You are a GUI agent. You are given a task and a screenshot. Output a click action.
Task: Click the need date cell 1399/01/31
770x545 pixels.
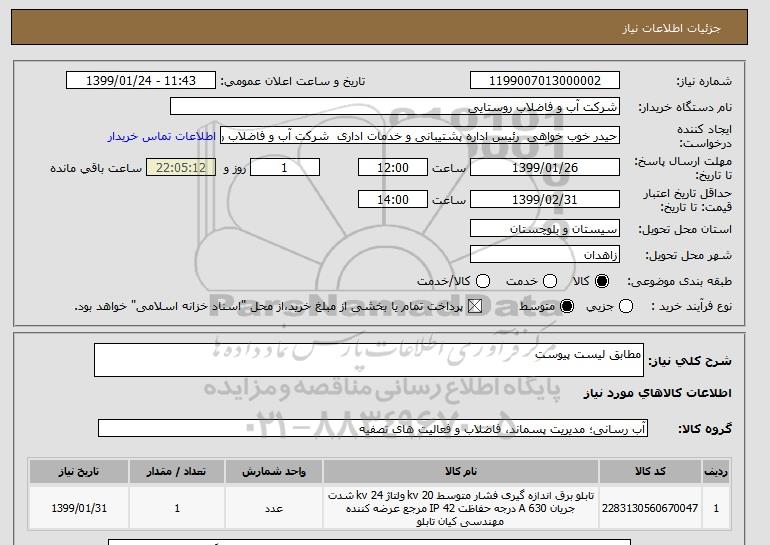[x=79, y=508]
